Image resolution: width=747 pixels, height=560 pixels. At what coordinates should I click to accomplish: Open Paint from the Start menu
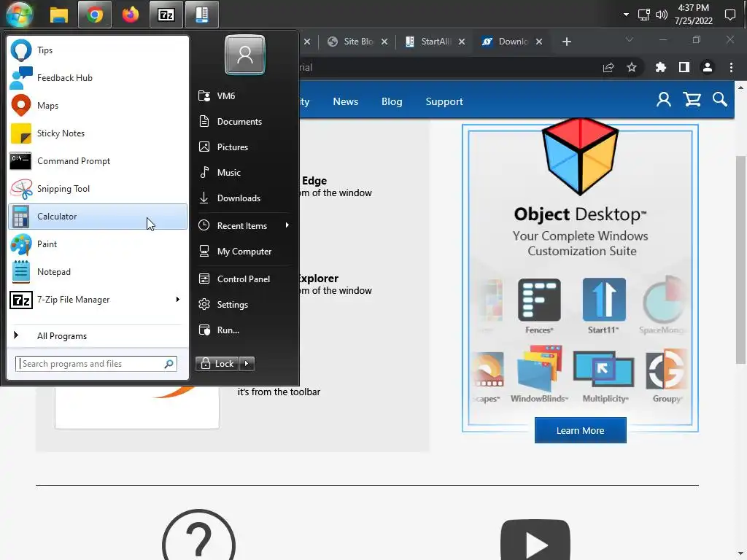[x=98, y=244]
